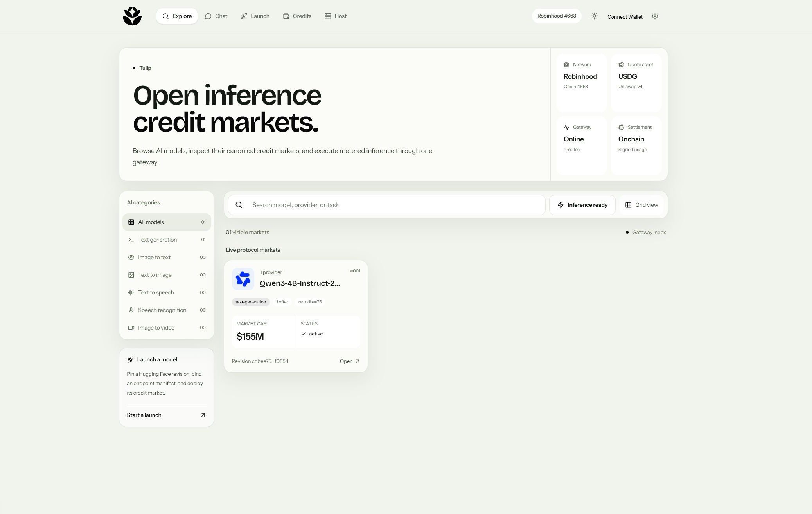Select All models category

click(167, 222)
